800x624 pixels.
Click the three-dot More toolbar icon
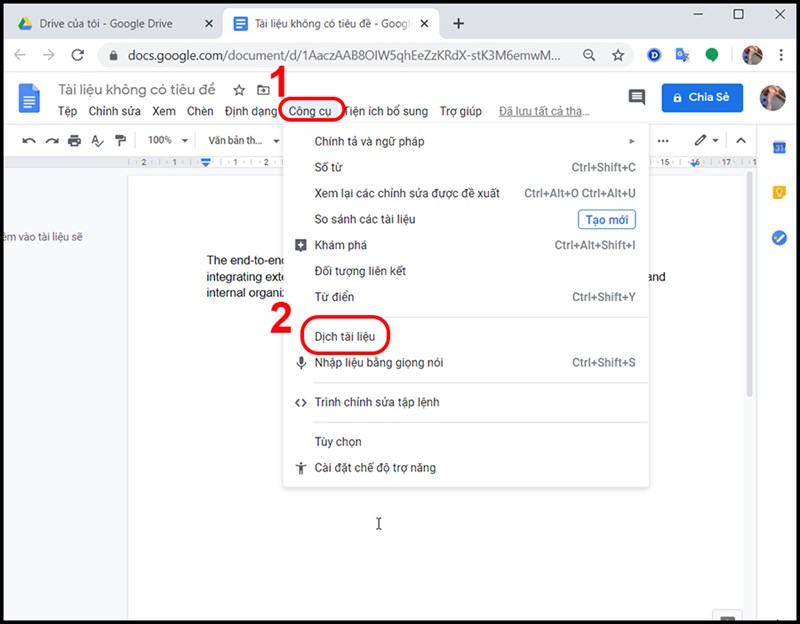click(663, 141)
